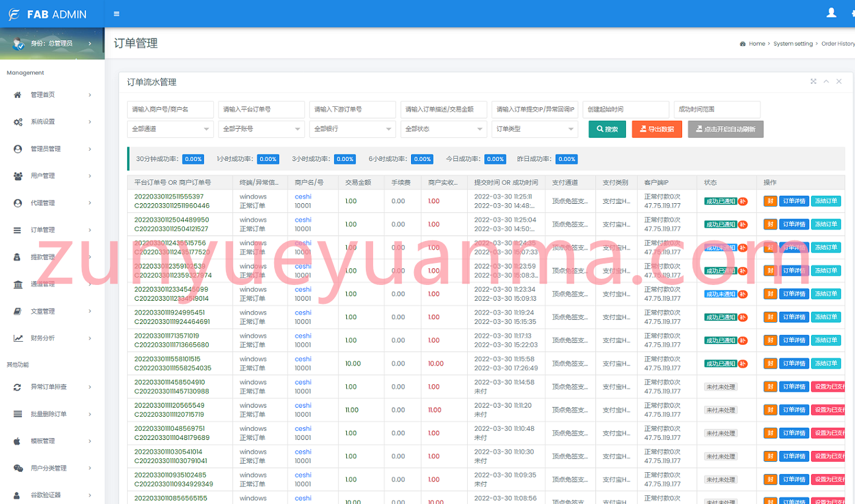
Task: Open 订单详情 for order 20220330111030541014
Action: pos(794,456)
